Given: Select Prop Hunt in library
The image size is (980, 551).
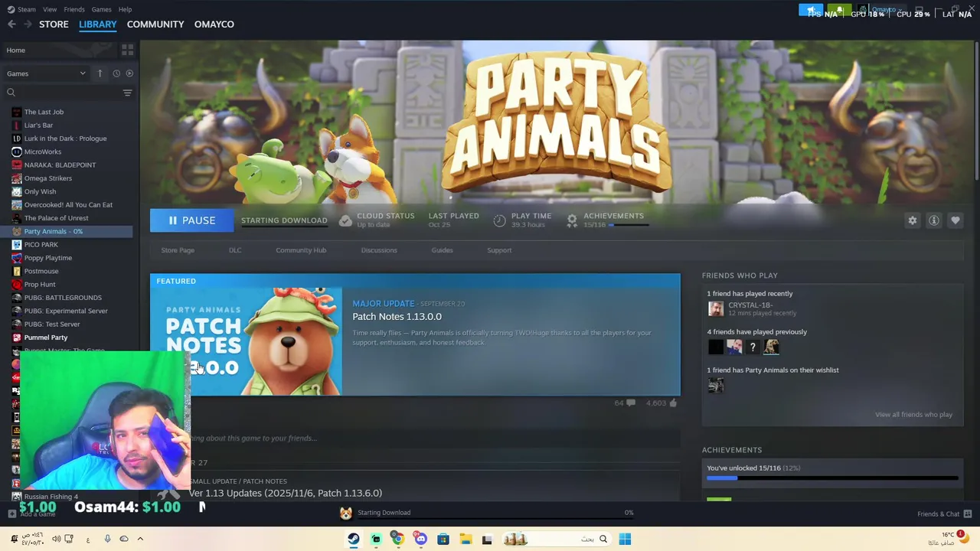Looking at the screenshot, I should click(x=40, y=285).
